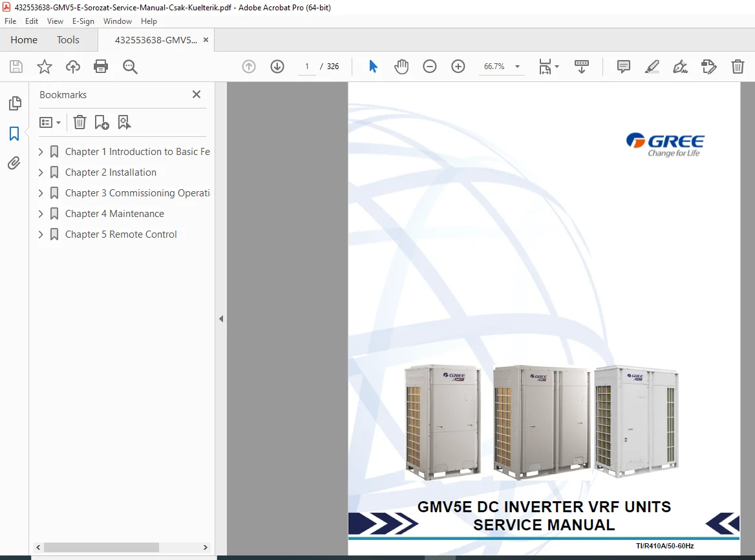Open the Edit menu
This screenshot has width=755, height=560.
pos(31,21)
